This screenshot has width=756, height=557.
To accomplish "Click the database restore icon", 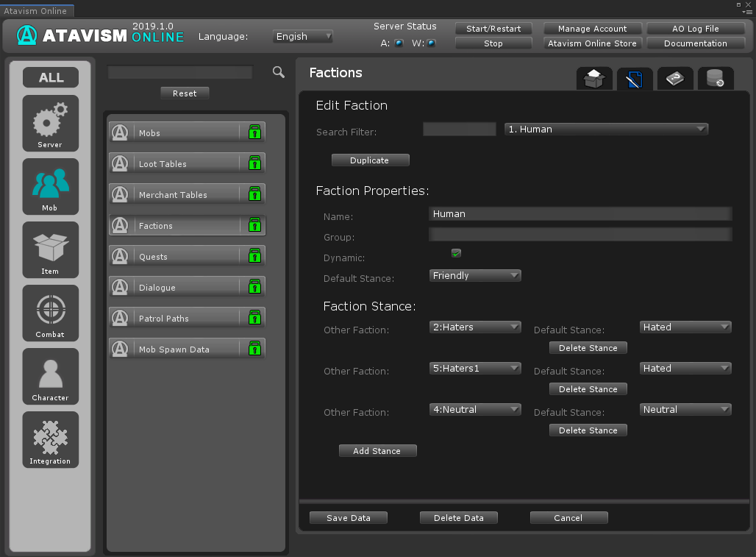I will [715, 79].
